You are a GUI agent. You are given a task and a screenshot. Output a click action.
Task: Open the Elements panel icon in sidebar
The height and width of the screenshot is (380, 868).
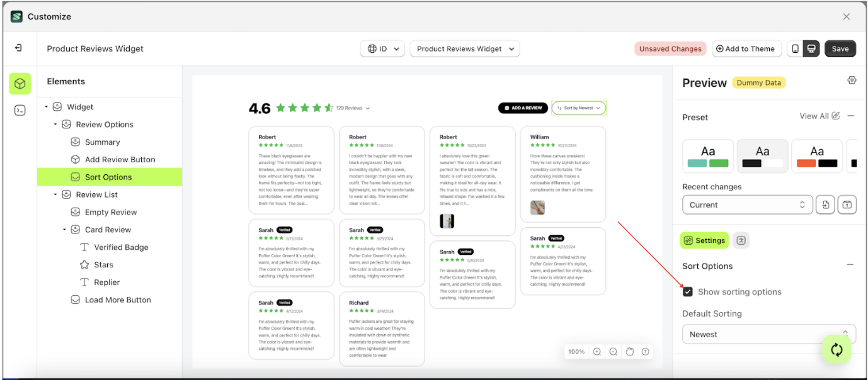click(20, 83)
